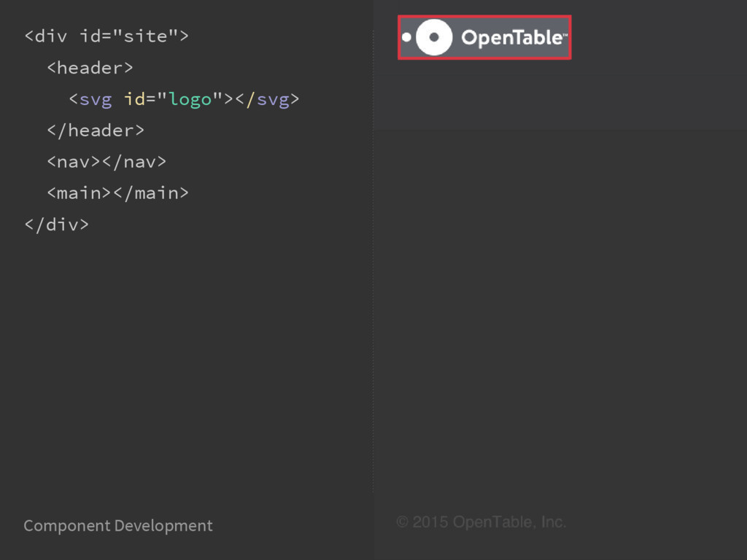Click the </header> closing tag line

[96, 130]
